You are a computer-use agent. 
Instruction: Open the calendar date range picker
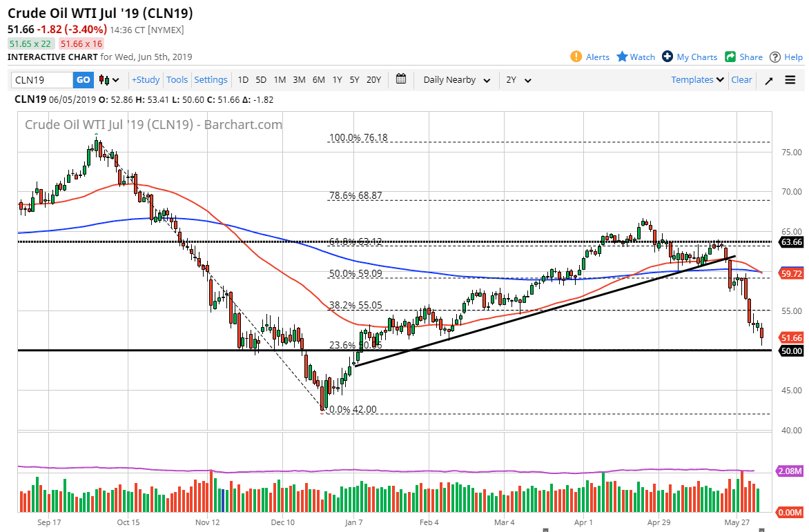[401, 79]
